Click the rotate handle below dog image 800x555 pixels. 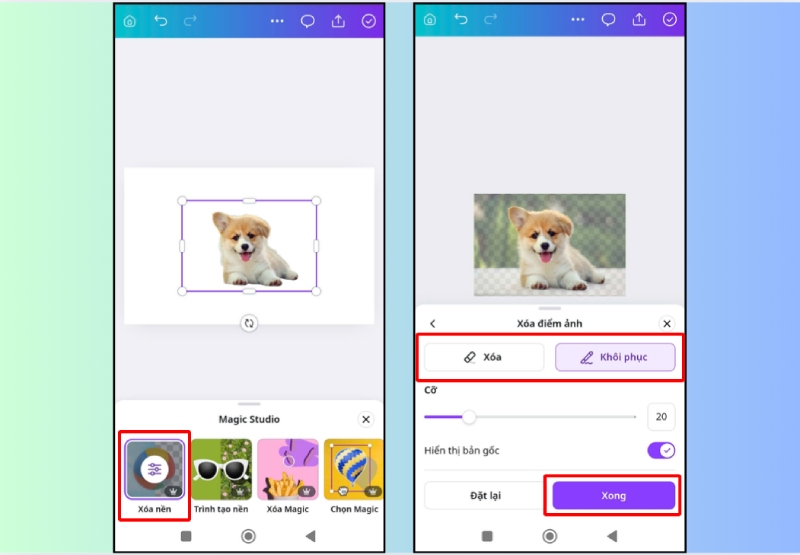pos(249,323)
